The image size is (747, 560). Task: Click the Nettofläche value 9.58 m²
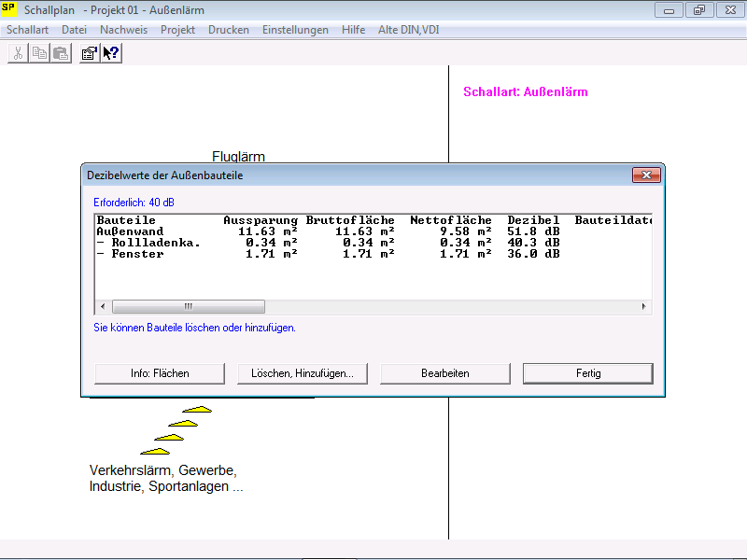click(x=465, y=231)
